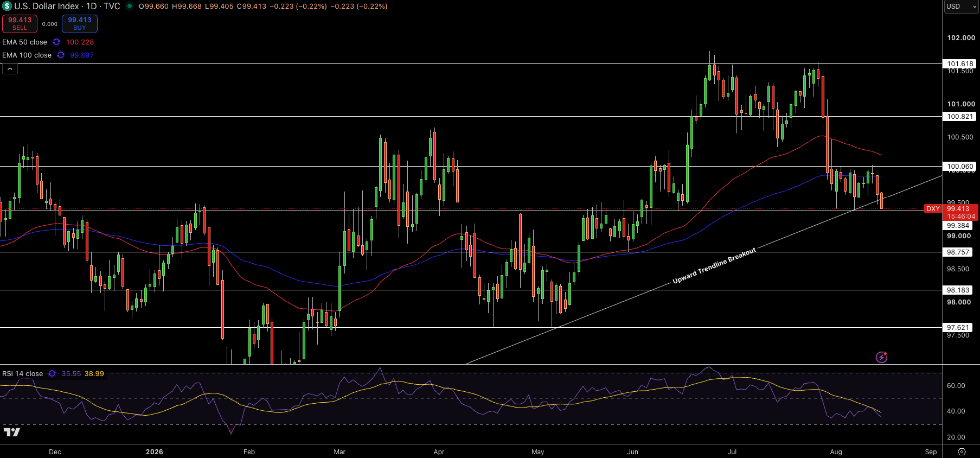Screen dimensions: 980x458
Task: Click the 100.060 horizontal line price label
Action: (x=960, y=167)
